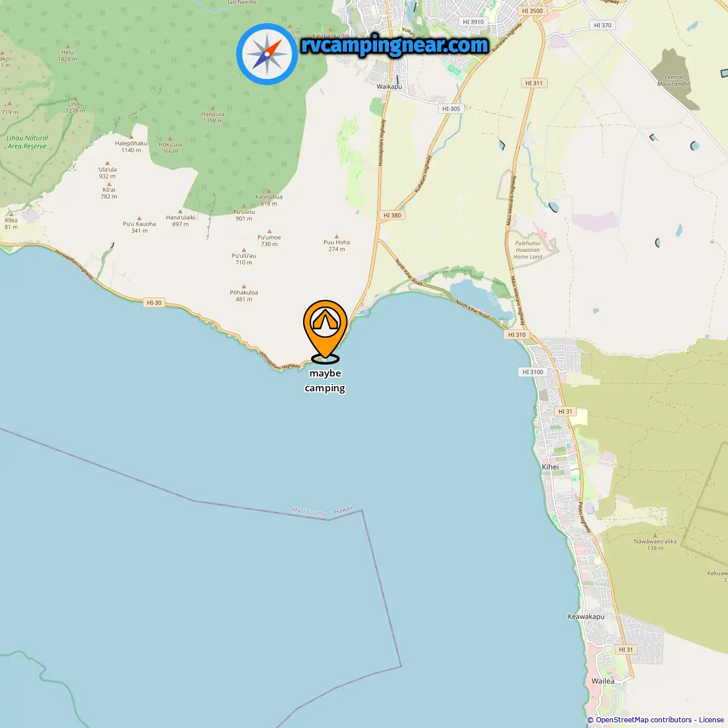Screen dimensions: 728x728
Task: Click the orange camping tent map pin
Action: pos(325,331)
